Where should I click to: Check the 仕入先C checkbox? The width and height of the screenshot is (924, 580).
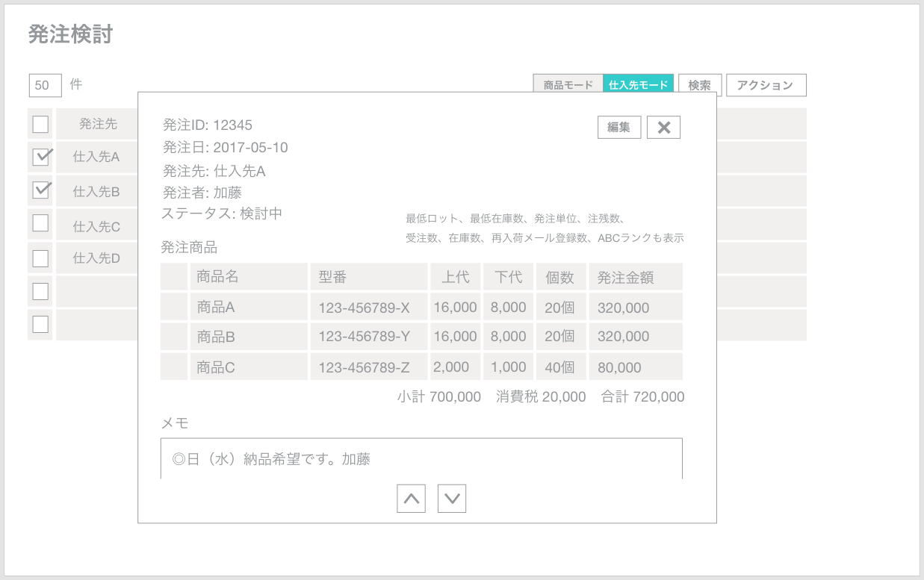40,223
